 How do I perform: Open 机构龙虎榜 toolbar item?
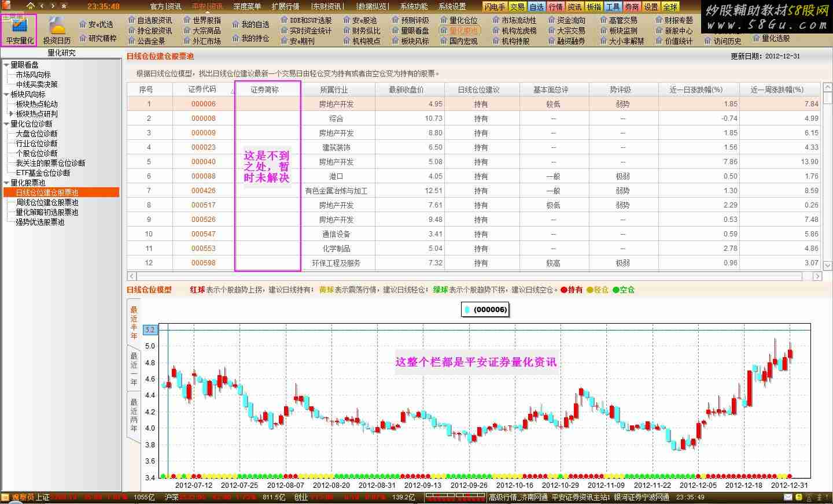514,31
